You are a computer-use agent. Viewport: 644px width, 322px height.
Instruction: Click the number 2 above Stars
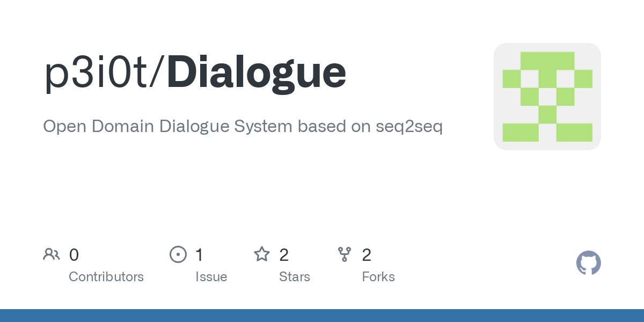click(x=284, y=254)
